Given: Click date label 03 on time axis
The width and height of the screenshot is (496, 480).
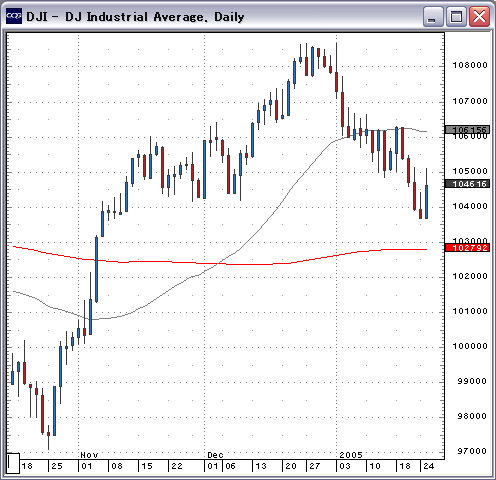Looking at the screenshot, I should (x=345, y=466).
